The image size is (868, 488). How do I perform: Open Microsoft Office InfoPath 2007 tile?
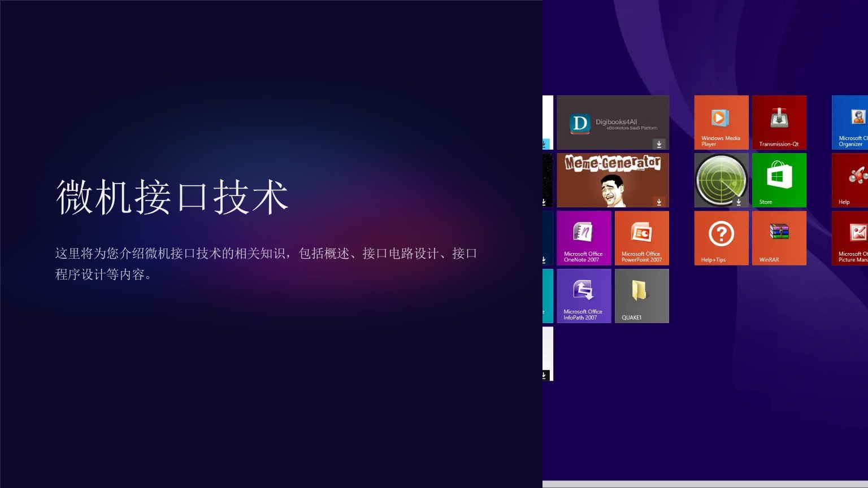[x=584, y=296]
